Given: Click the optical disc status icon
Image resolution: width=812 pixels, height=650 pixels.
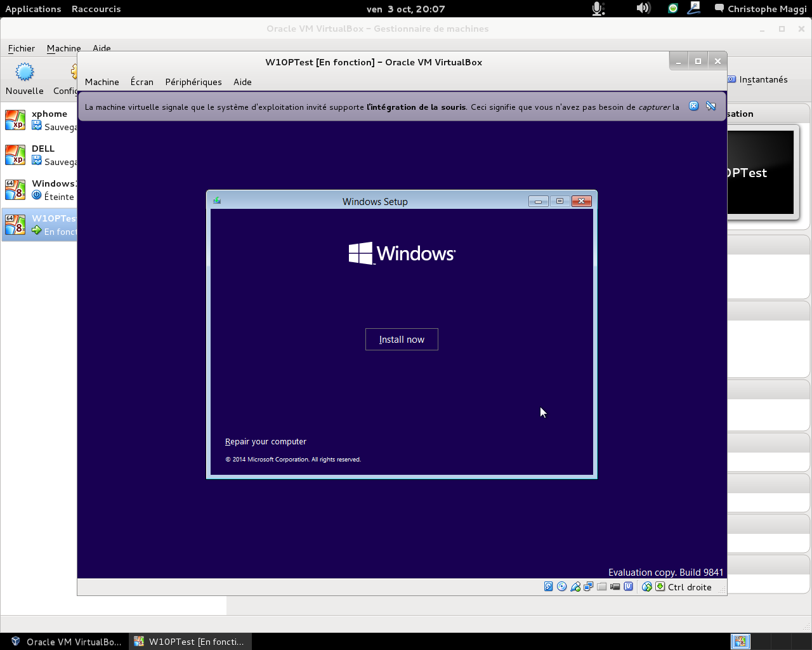Looking at the screenshot, I should pyautogui.click(x=562, y=587).
